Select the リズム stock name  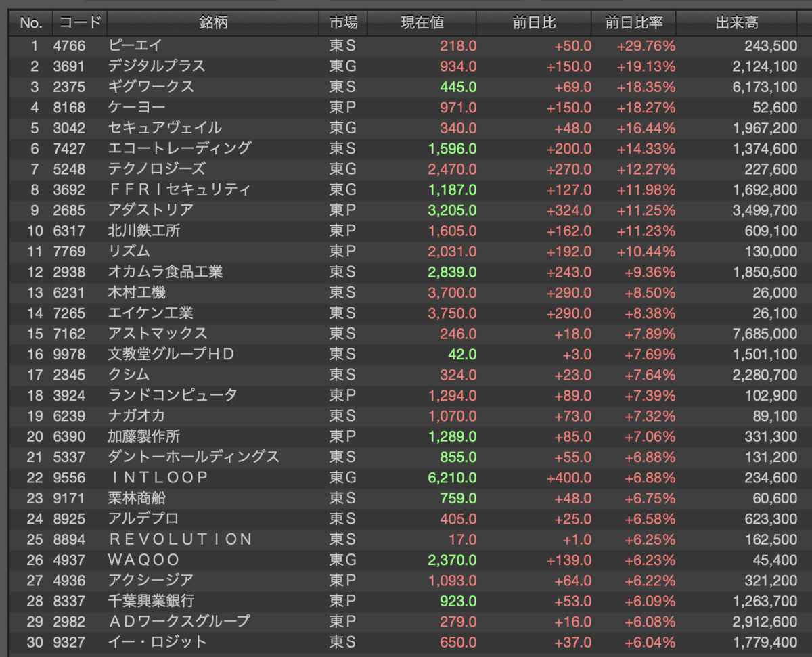pyautogui.click(x=129, y=251)
